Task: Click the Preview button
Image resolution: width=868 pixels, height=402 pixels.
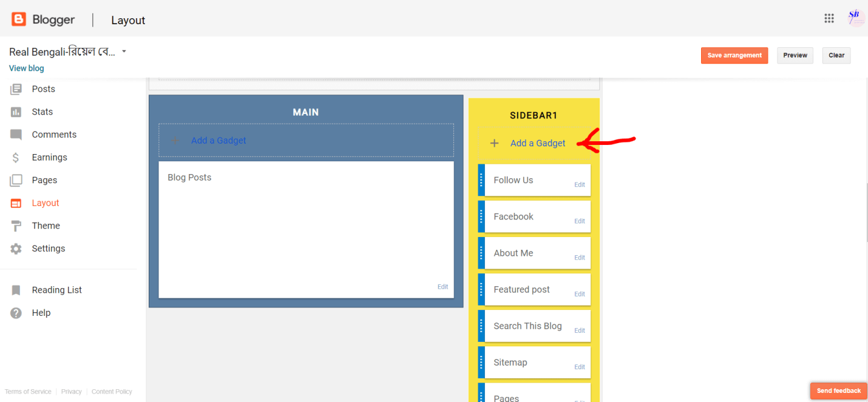Action: [x=795, y=55]
